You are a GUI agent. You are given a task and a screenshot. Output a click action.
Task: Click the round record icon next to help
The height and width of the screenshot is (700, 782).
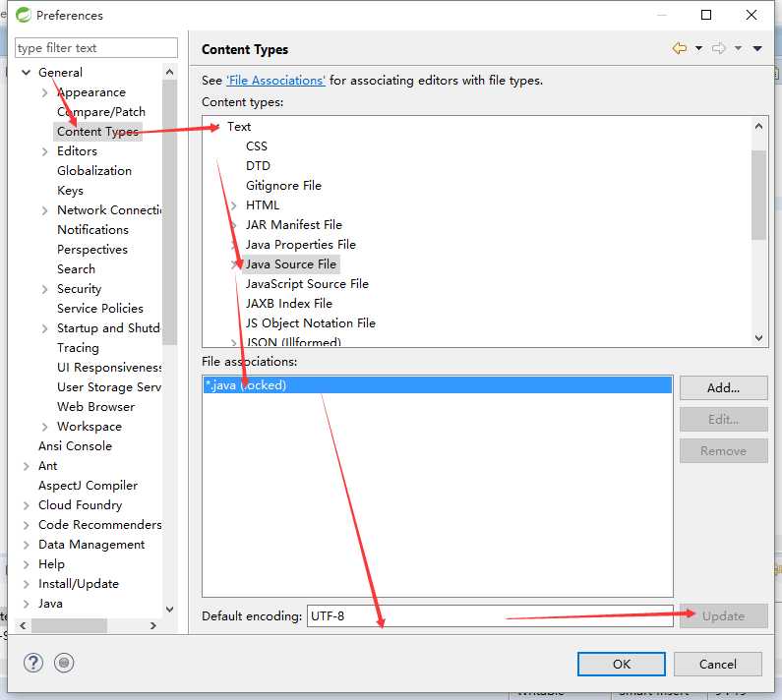(x=64, y=663)
